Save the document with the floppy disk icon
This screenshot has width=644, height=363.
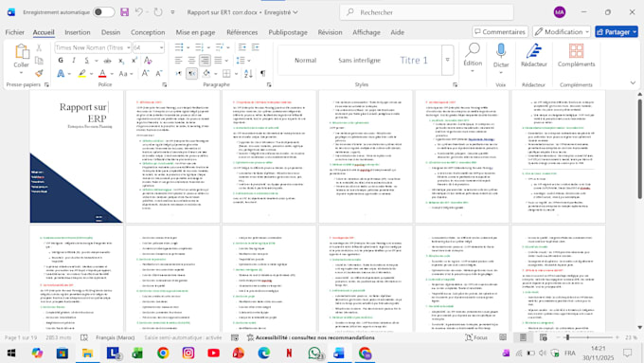click(124, 12)
